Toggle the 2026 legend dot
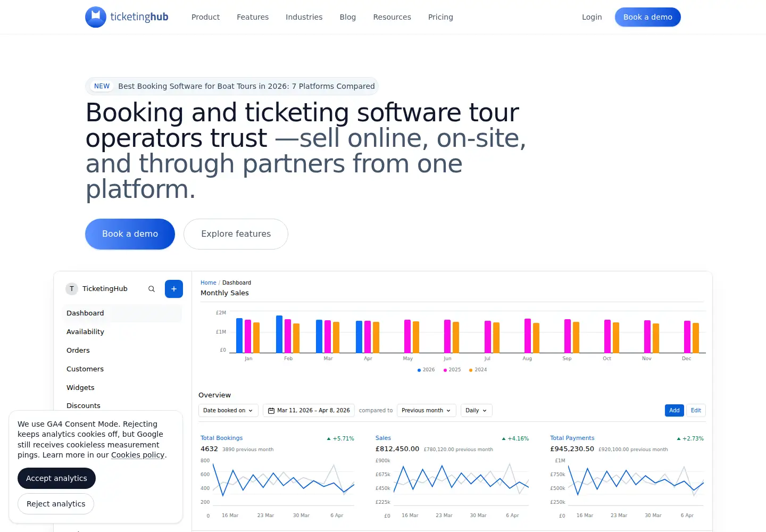The height and width of the screenshot is (532, 766). pos(419,370)
